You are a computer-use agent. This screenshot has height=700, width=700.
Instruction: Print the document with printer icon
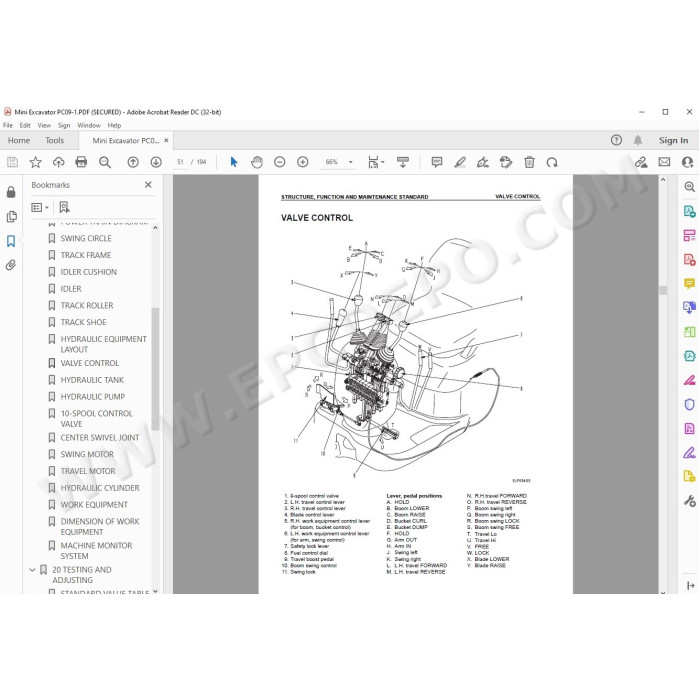tap(81, 162)
